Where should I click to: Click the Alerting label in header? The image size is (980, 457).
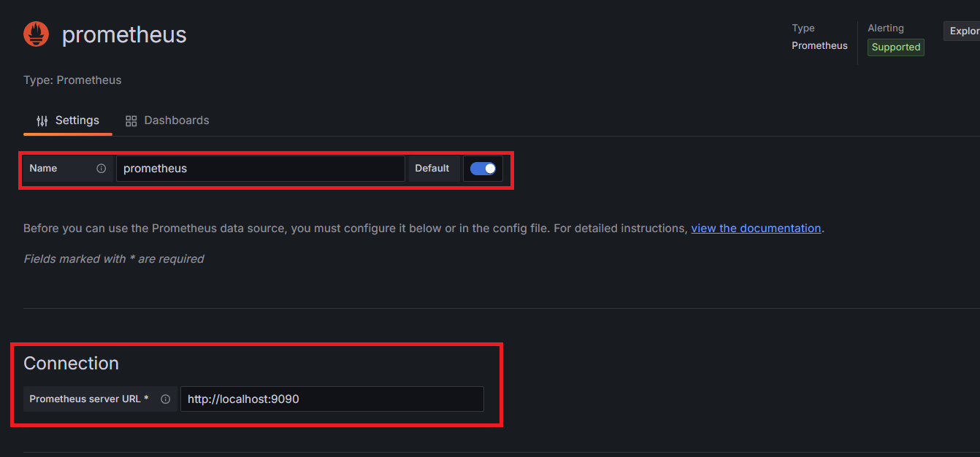[x=885, y=28]
